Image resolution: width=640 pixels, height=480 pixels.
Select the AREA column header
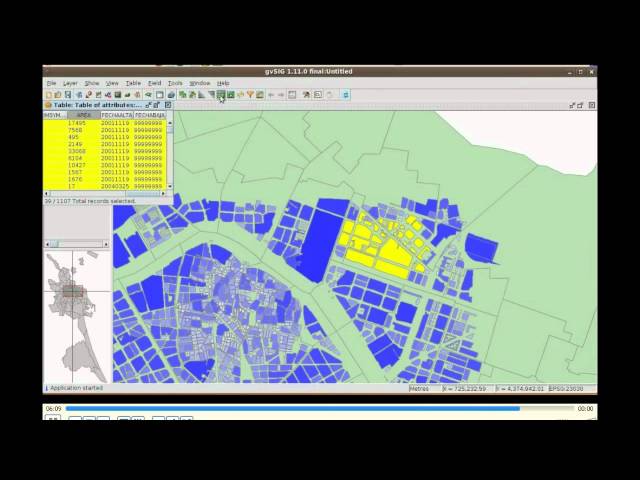[84, 115]
